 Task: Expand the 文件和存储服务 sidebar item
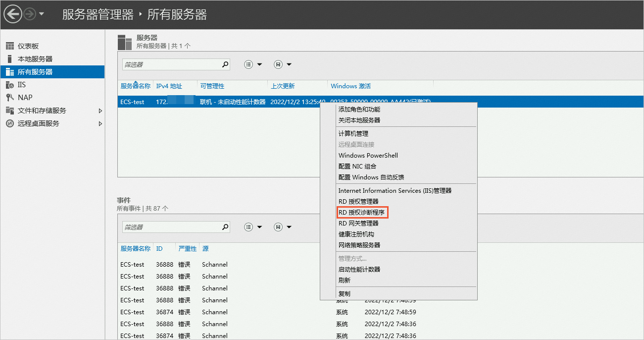tap(100, 111)
